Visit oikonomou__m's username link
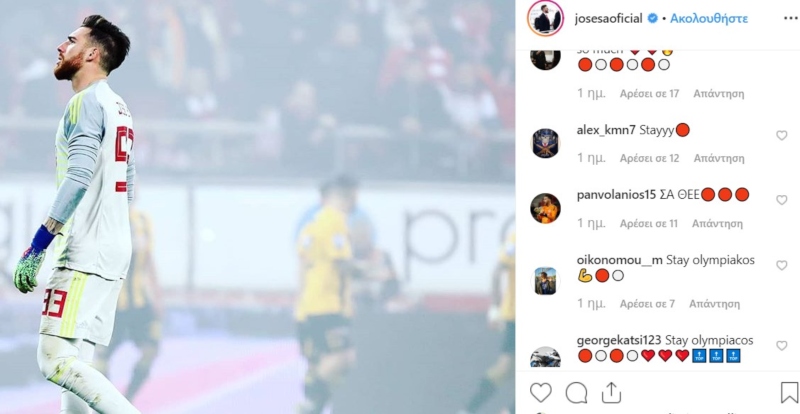800x414 pixels. pyautogui.click(x=619, y=260)
